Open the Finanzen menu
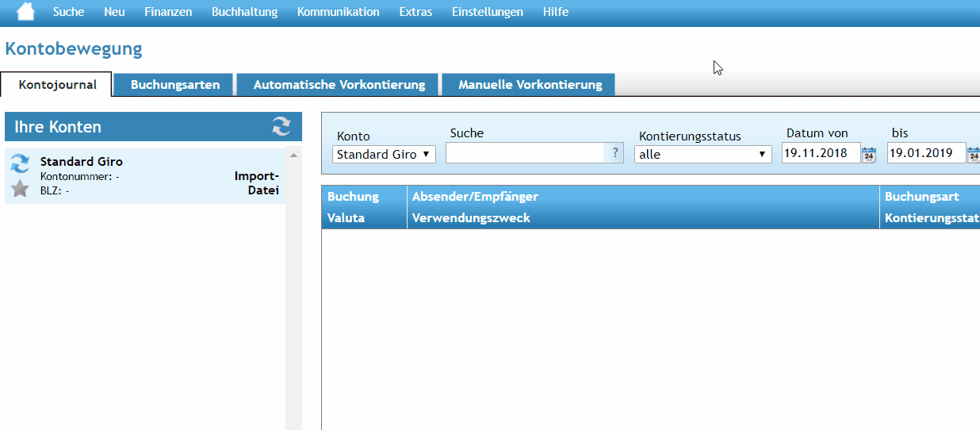The height and width of the screenshot is (430, 980). [168, 12]
